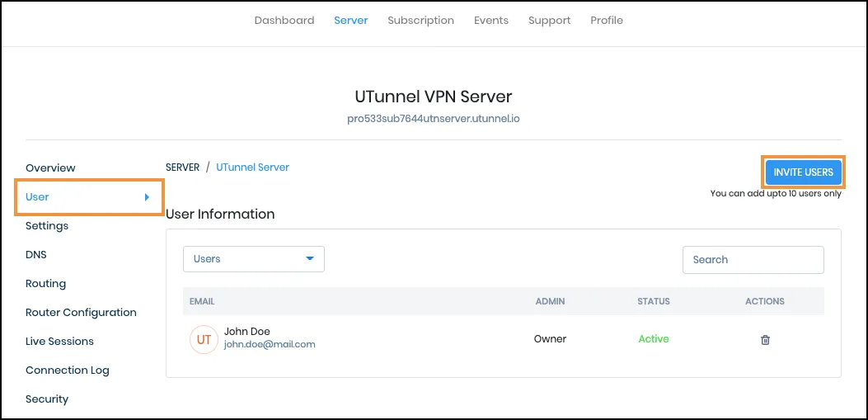Open DNS in the sidebar
This screenshot has height=420, width=868.
point(36,254)
